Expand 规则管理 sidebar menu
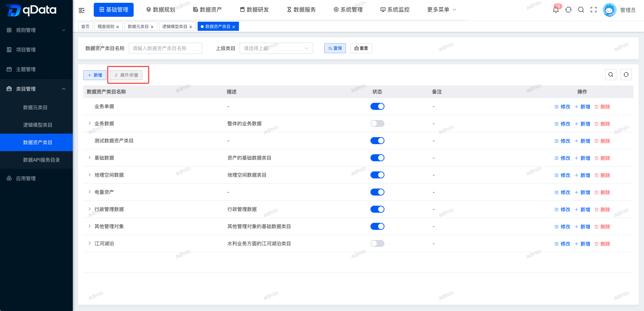Image resolution: width=644 pixels, height=311 pixels. (x=36, y=30)
